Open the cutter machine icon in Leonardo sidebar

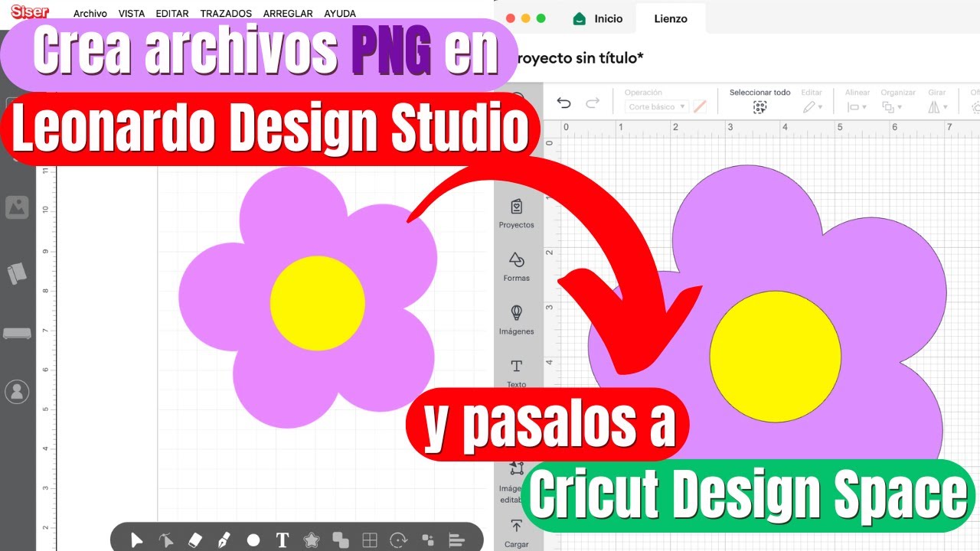(17, 334)
